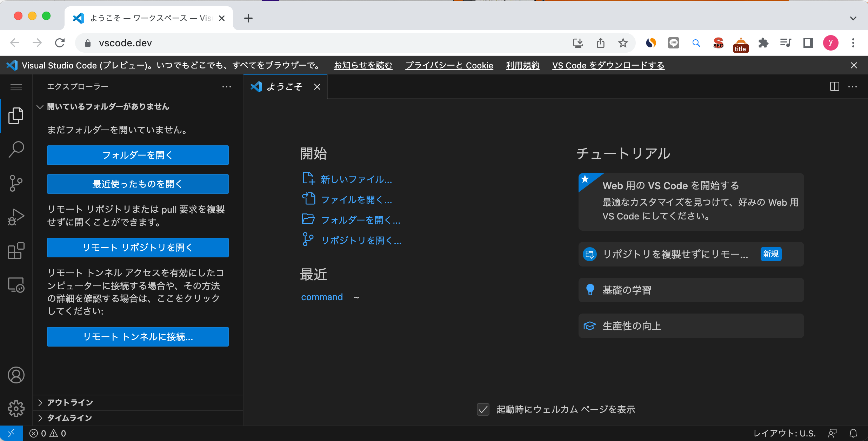This screenshot has height=441, width=868.
Task: Open editor more actions menu
Action: tap(853, 87)
